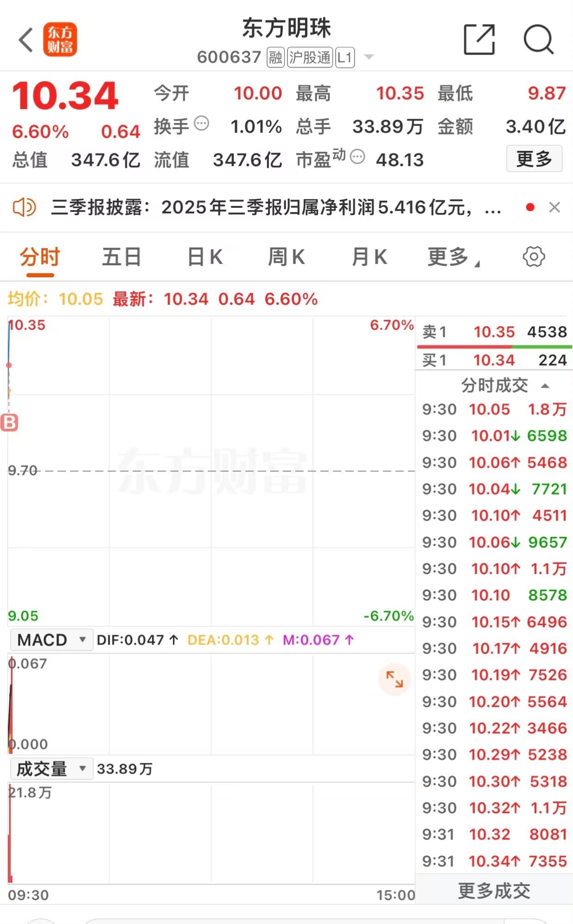Tap the B marker on chart
This screenshot has height=924, width=573.
[x=9, y=423]
